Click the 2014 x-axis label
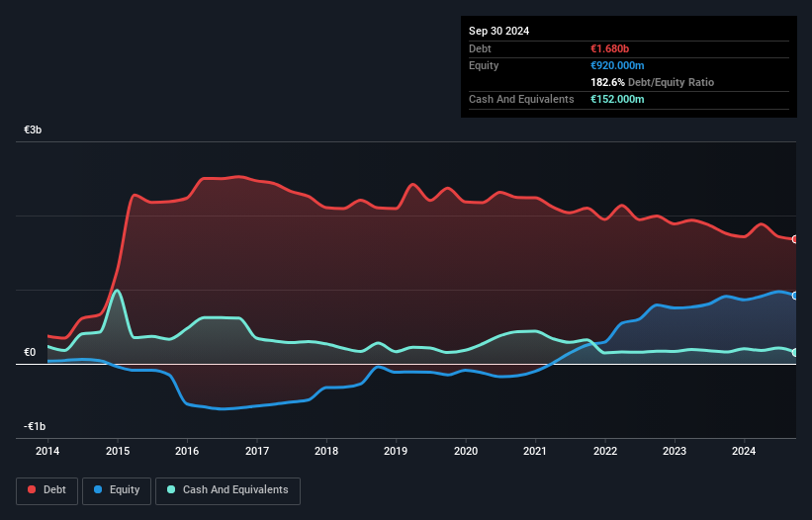This screenshot has width=812, height=520. pos(47,451)
